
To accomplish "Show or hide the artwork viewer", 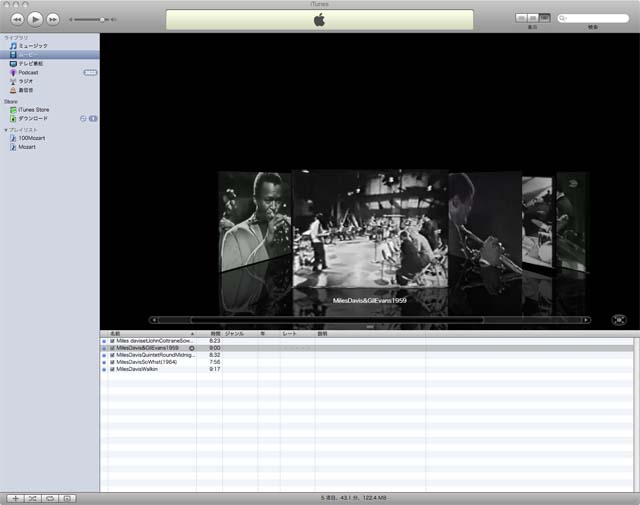I will point(68,498).
